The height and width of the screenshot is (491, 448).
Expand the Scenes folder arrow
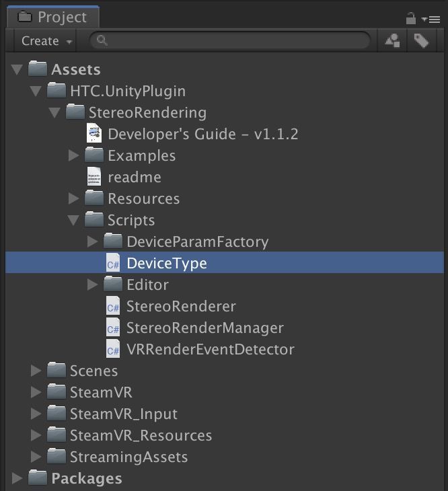(x=36, y=371)
